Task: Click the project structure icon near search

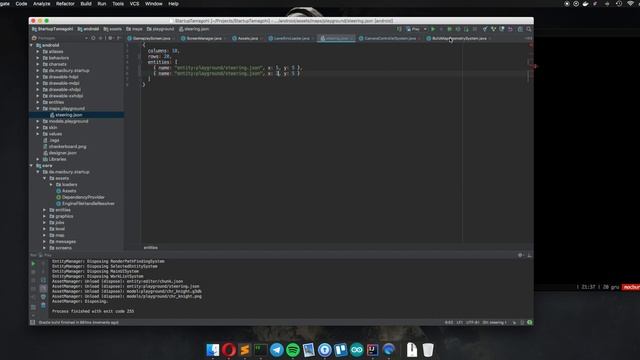Action: [x=520, y=29]
